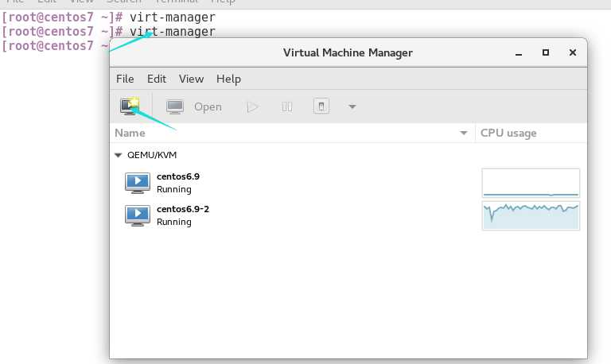This screenshot has width=611, height=364.
Task: Click the Open console monitor icon
Action: 175,106
